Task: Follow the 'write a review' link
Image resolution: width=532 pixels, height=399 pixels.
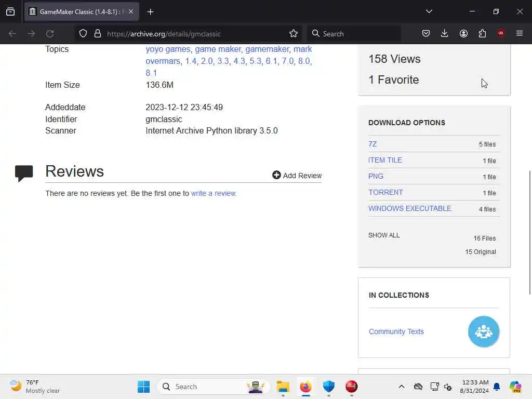Action: tap(214, 193)
